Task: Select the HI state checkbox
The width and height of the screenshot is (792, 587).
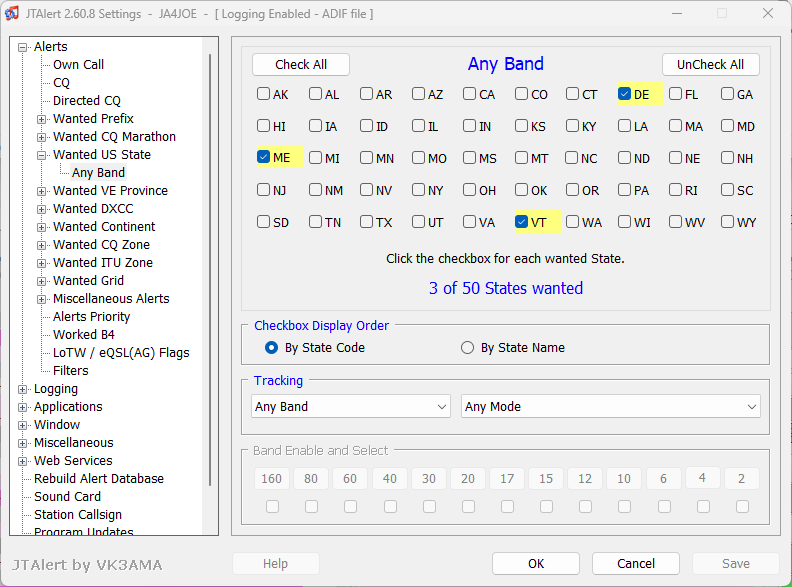Action: point(263,126)
